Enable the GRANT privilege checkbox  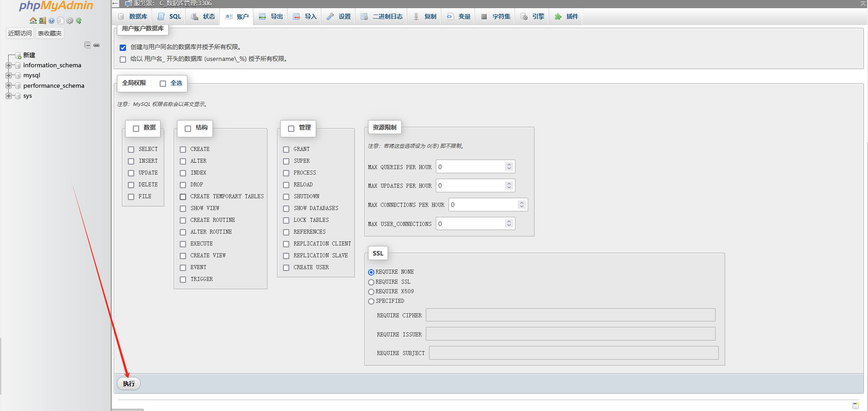286,149
